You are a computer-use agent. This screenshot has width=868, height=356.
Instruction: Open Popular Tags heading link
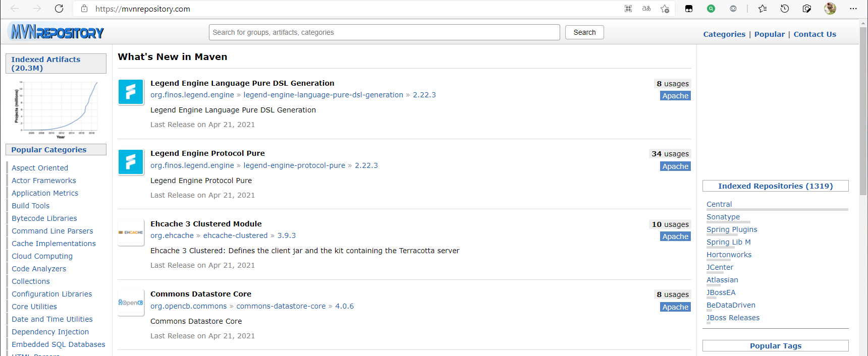[x=776, y=346]
